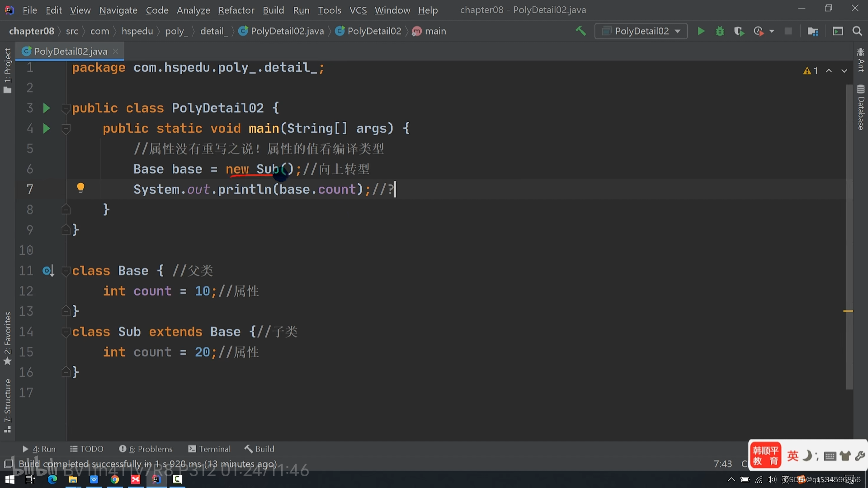
Task: Toggle the Structure tool window
Action: 7,405
